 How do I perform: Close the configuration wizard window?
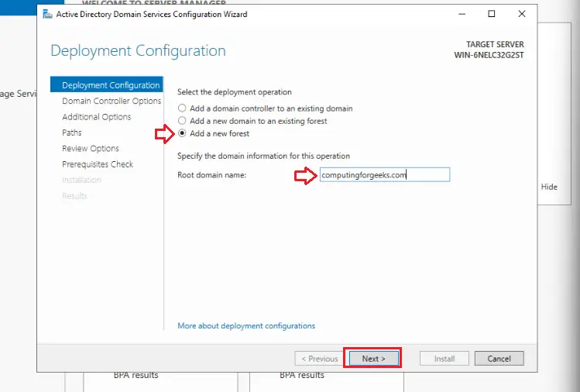point(522,14)
